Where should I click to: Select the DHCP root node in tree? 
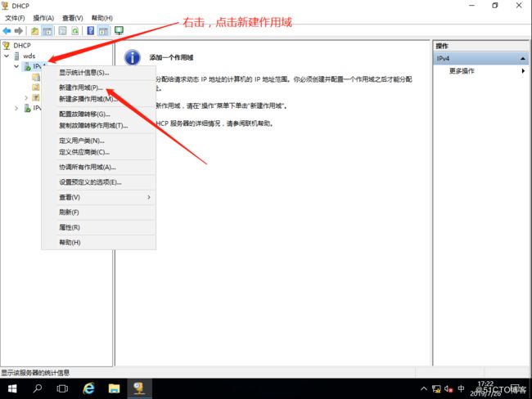tap(22, 46)
